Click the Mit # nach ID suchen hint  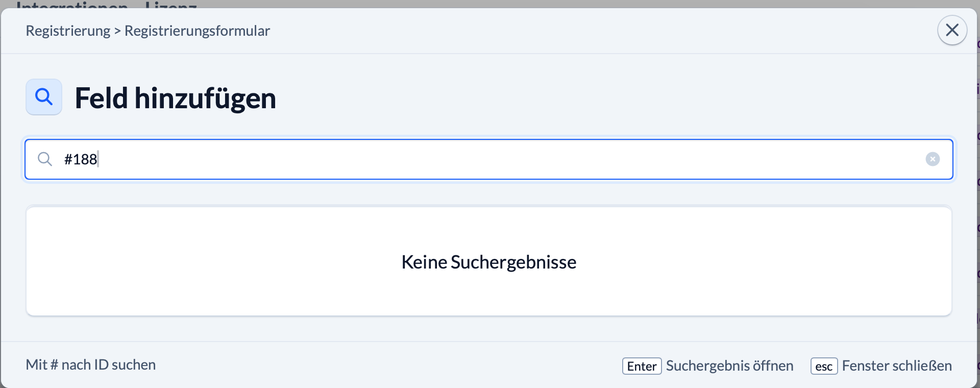(91, 365)
